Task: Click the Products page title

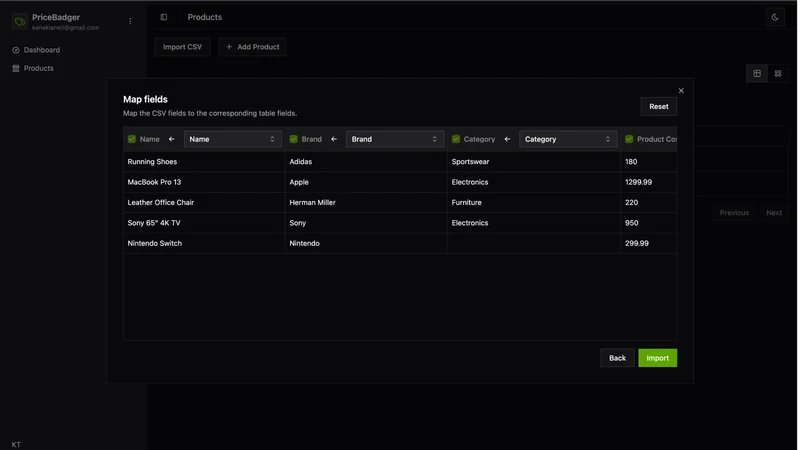Action: tap(205, 17)
